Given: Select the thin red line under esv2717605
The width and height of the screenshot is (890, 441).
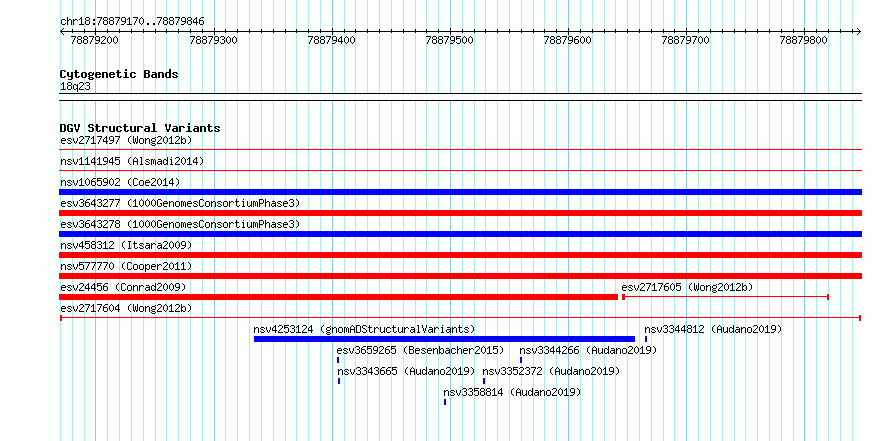Looking at the screenshot, I should tap(725, 297).
